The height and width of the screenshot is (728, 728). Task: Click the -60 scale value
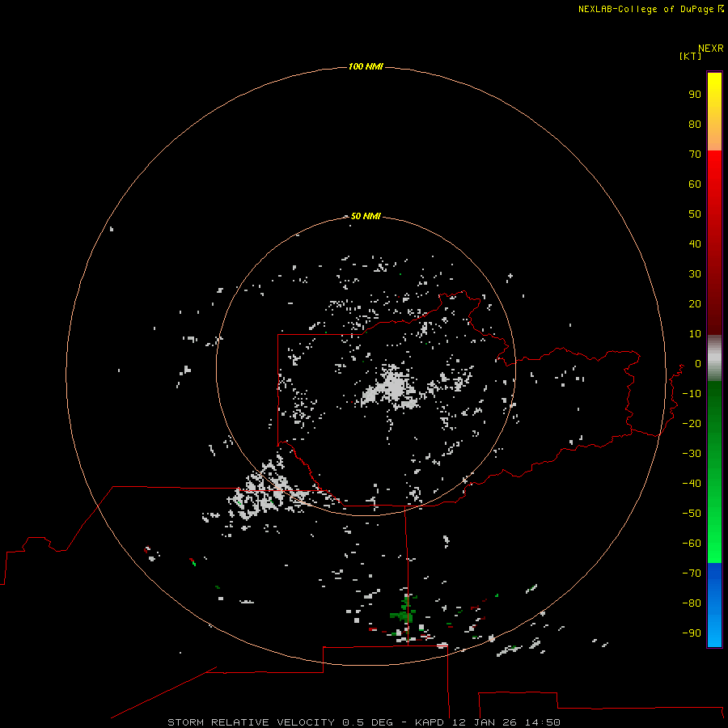[692, 544]
